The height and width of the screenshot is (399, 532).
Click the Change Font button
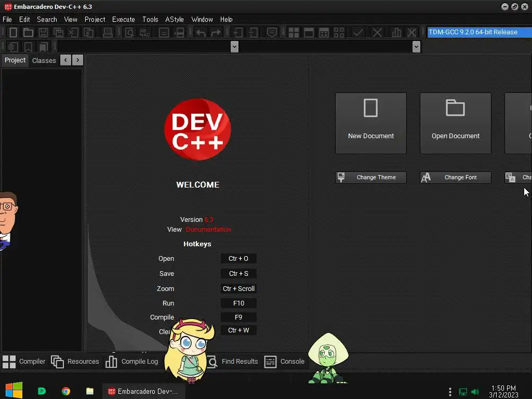[456, 178]
